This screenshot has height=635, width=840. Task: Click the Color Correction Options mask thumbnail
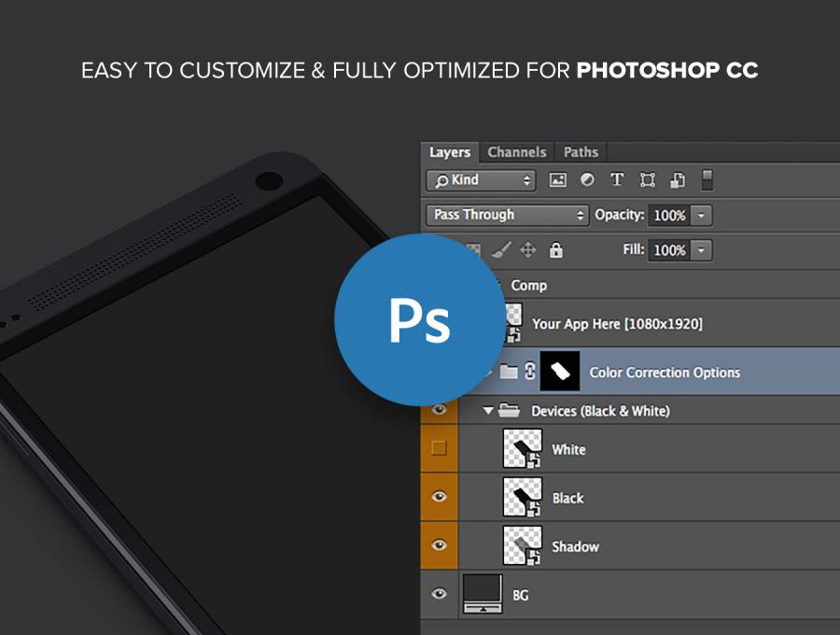[560, 372]
